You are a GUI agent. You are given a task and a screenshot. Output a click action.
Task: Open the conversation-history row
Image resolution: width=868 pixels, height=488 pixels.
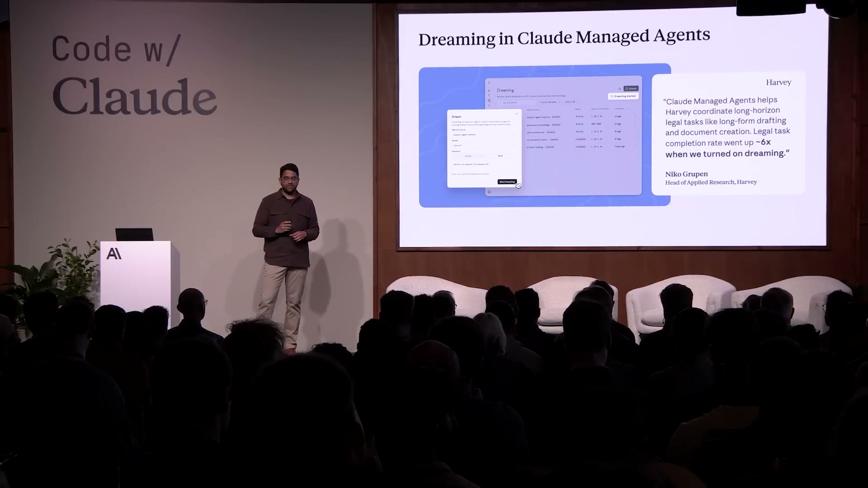[x=580, y=139]
